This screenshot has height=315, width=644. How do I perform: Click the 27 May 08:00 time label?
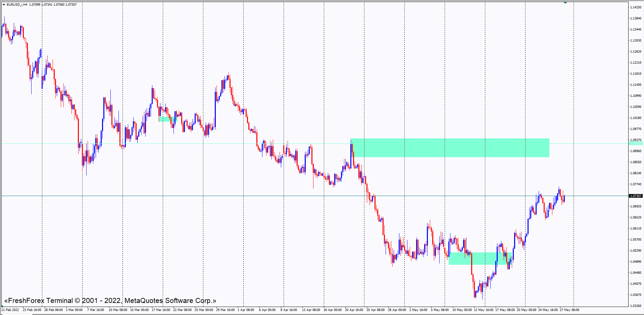point(569,310)
